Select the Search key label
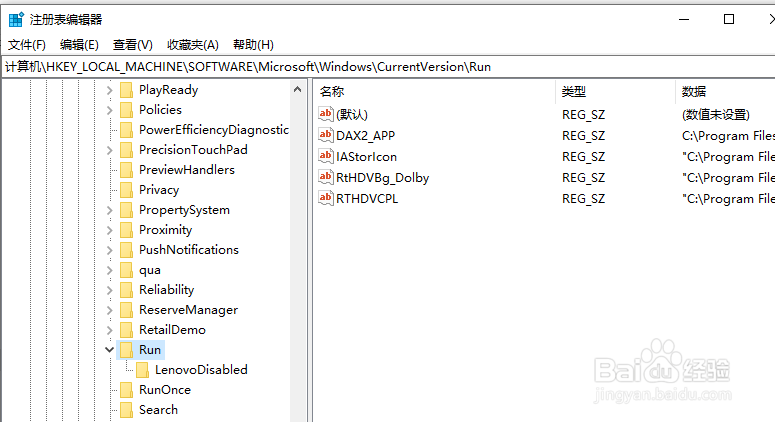The image size is (775, 422). (x=158, y=410)
